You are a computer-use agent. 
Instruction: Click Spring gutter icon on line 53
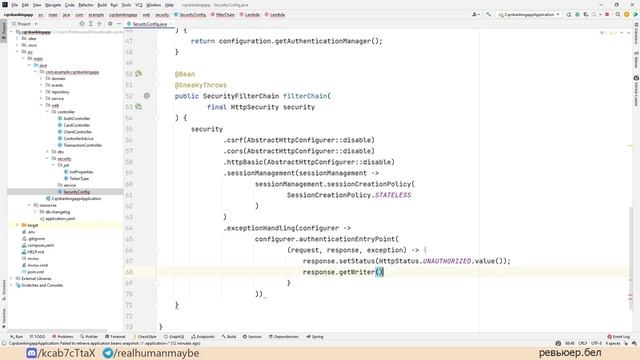tap(138, 107)
